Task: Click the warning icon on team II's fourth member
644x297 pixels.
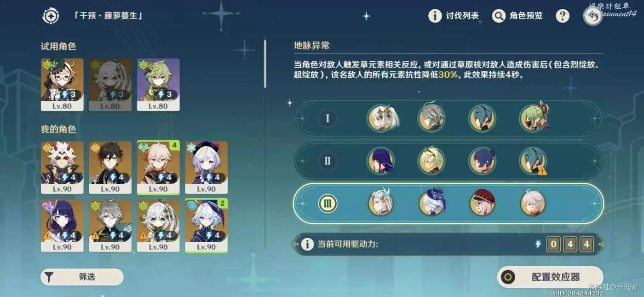Action: (542, 171)
